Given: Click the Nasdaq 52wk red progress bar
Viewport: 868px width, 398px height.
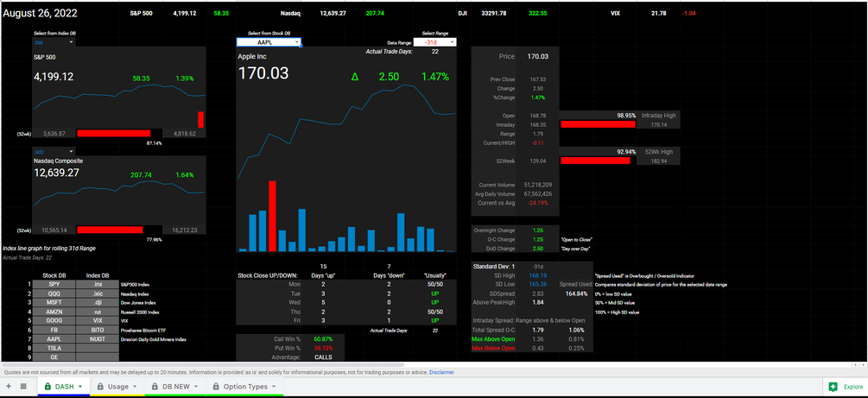Looking at the screenshot, I should point(110,230).
